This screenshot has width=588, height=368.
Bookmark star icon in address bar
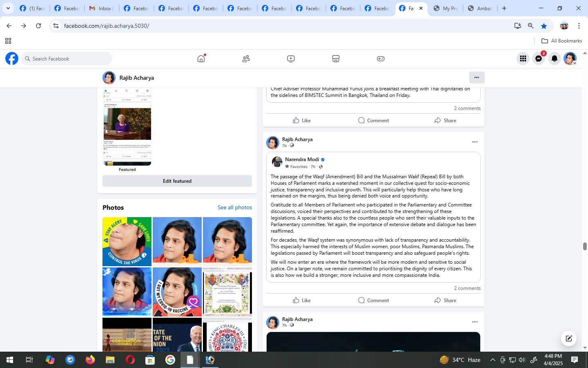click(543, 26)
